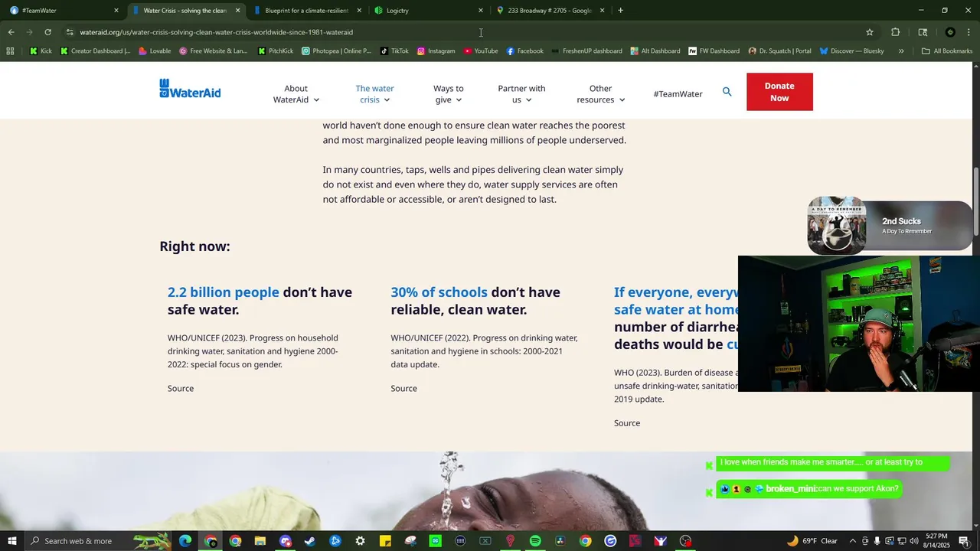Show hidden system tray icons
Viewport: 980px width, 551px height.
click(x=852, y=541)
